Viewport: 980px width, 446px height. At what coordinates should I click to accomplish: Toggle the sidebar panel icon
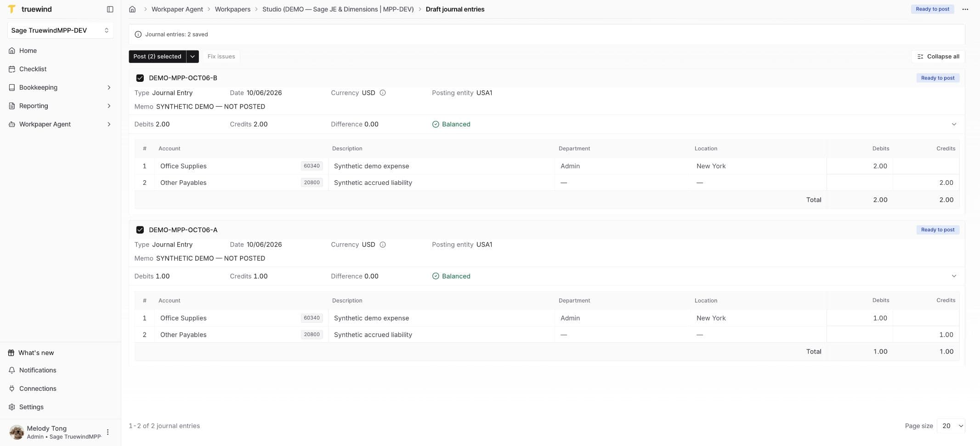point(110,9)
